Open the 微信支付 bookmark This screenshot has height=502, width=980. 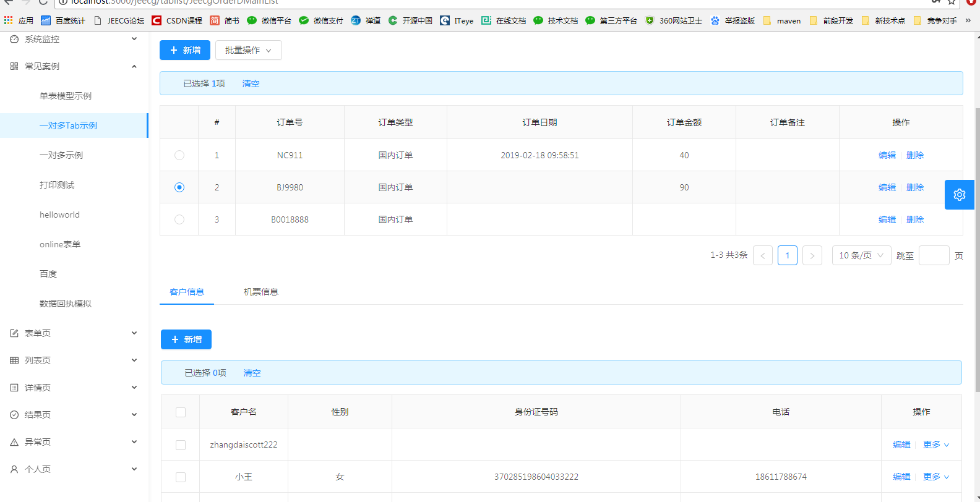pyautogui.click(x=321, y=20)
